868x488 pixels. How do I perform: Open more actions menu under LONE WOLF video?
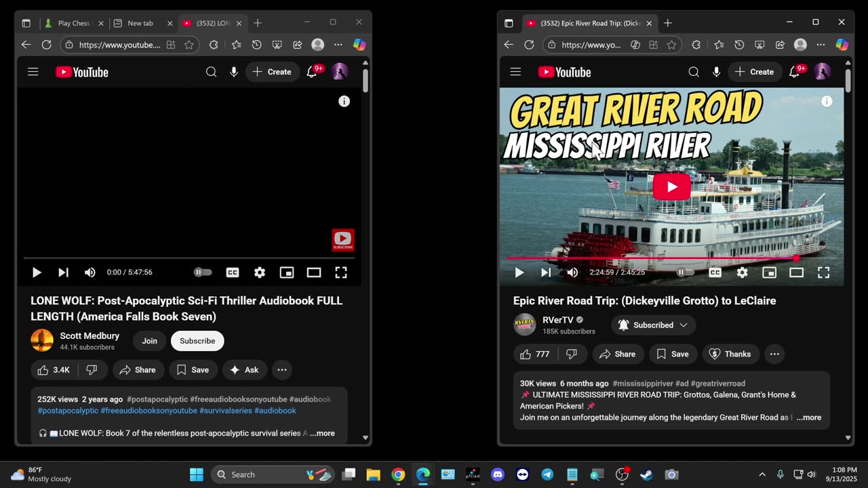282,370
